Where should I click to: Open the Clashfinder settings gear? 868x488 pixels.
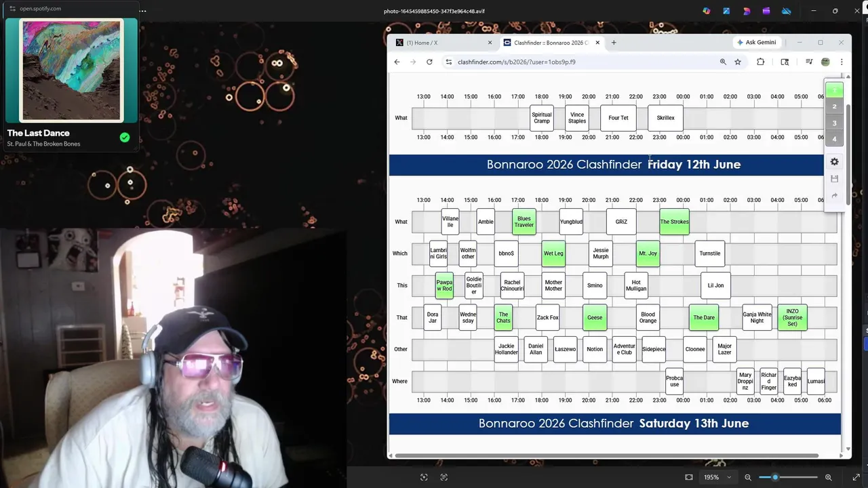click(x=834, y=162)
